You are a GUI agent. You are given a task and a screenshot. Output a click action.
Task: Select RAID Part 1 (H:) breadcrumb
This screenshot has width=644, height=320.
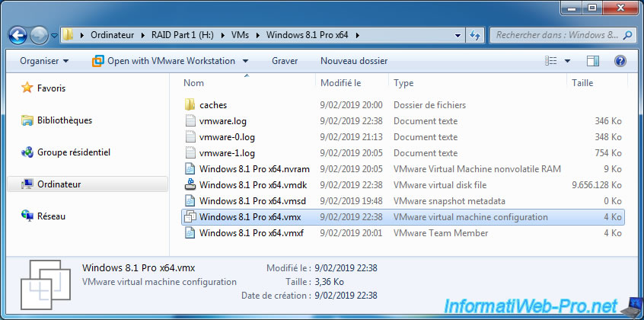tap(181, 35)
